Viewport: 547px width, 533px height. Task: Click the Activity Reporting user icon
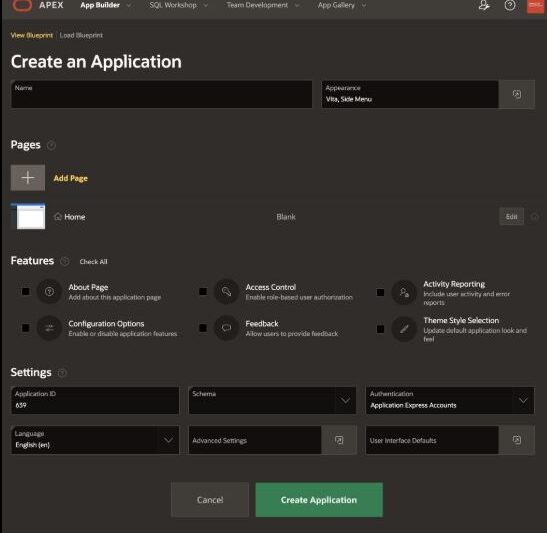(x=404, y=292)
